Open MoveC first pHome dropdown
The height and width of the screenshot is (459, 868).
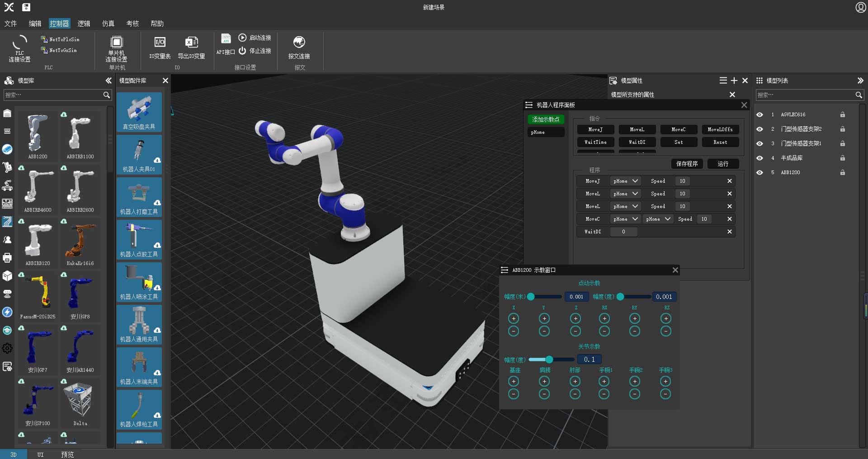pos(626,219)
